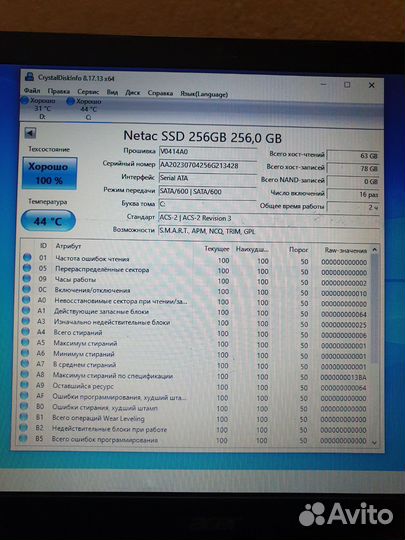Click the previous disk arrow button
The height and width of the screenshot is (540, 405).
click(x=30, y=133)
